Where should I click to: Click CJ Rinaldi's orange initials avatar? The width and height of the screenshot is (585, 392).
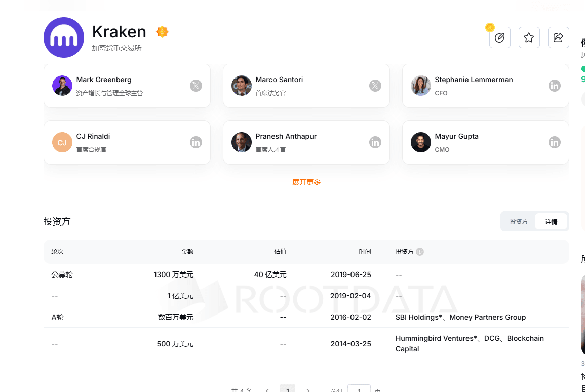click(62, 142)
